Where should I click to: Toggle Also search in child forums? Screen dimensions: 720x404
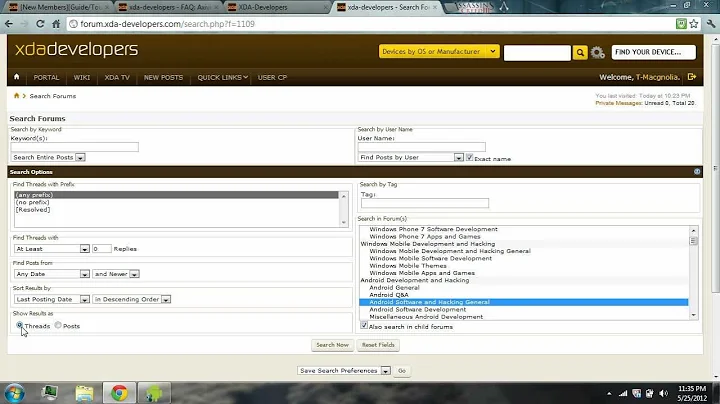click(364, 325)
